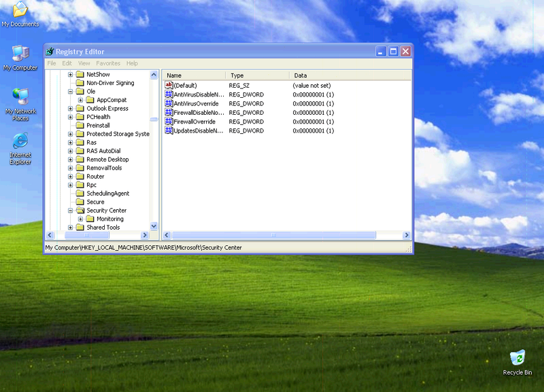Viewport: 544px width, 392px height.
Task: Click the Outlook Express folder icon
Action: tap(80, 108)
